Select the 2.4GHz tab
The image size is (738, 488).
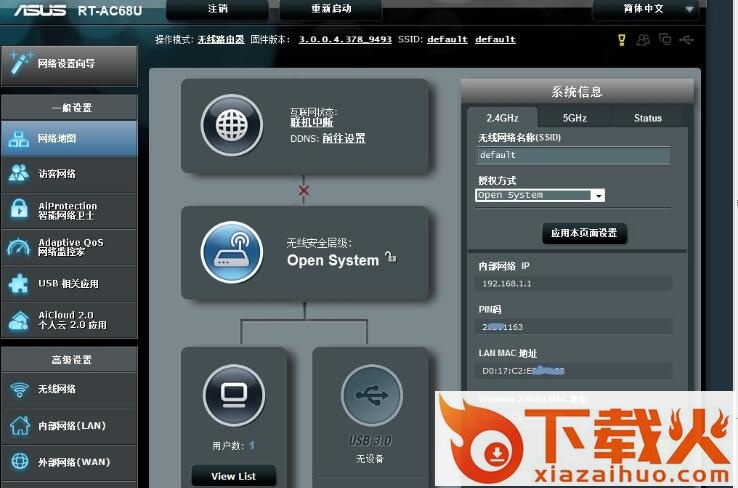click(x=501, y=118)
